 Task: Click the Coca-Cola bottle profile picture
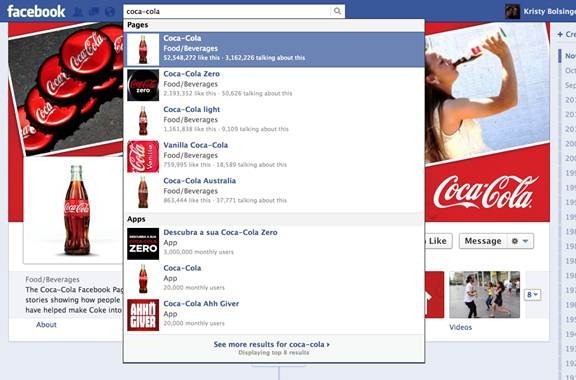[73, 210]
